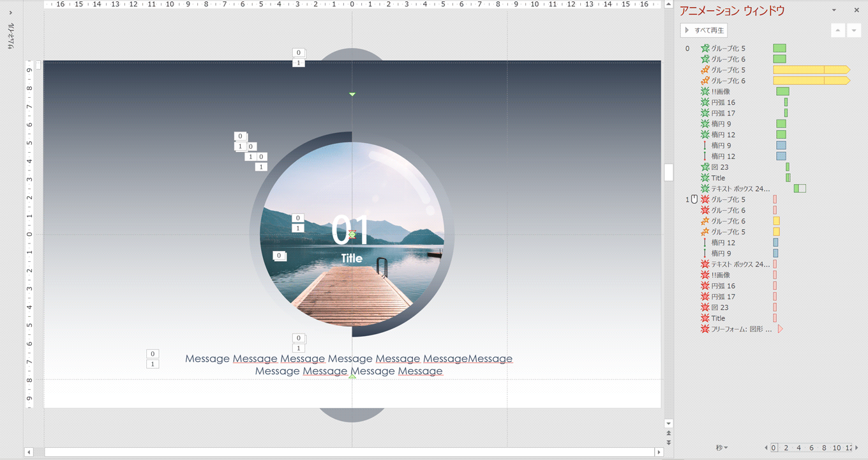Screen dimensions: 868x460
Task: Click red exit star icon beside 円弧 17
Action: pos(705,296)
